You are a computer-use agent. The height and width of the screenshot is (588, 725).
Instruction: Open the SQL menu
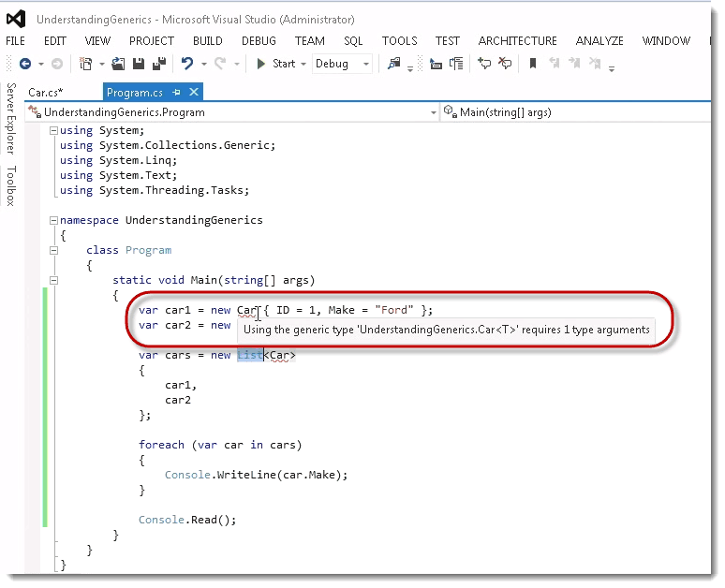pos(353,41)
